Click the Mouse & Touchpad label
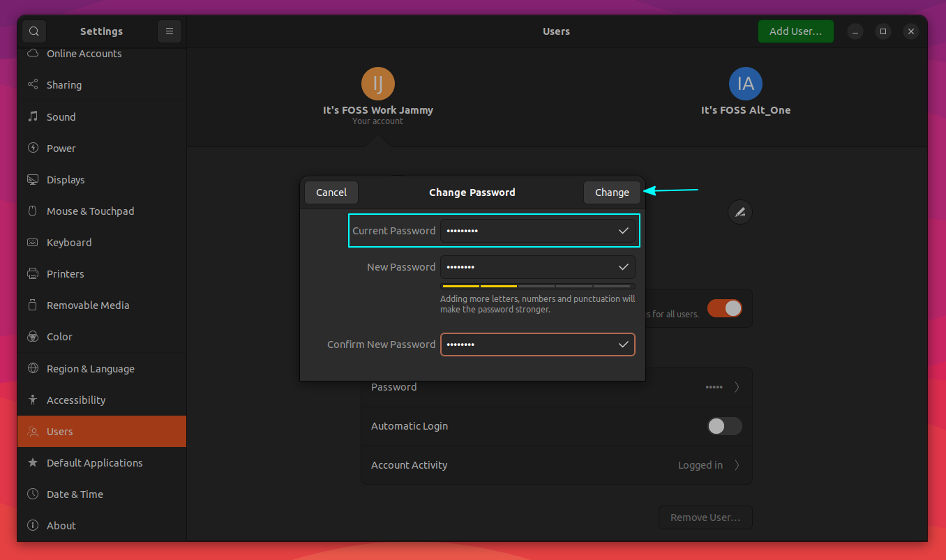 coord(91,211)
